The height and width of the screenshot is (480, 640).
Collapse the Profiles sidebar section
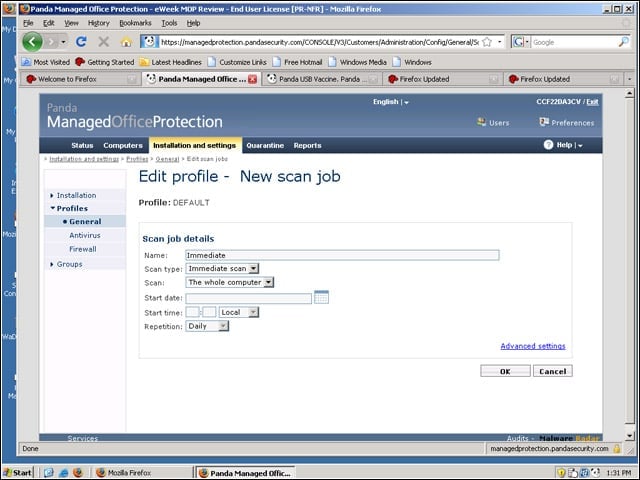tap(69, 209)
